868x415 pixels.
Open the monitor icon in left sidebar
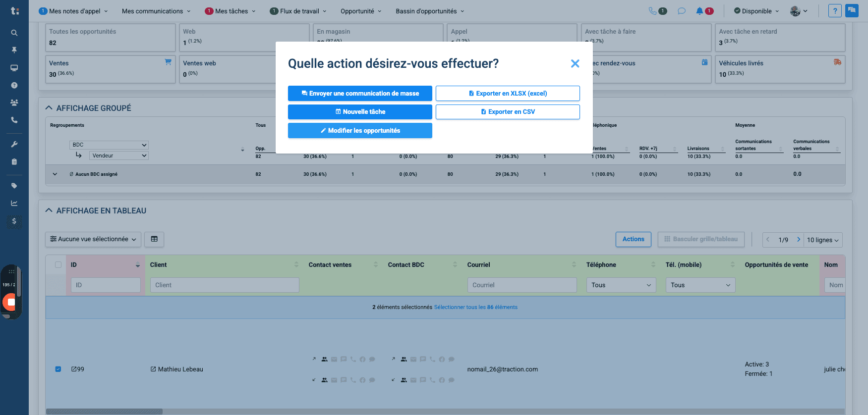pos(14,68)
